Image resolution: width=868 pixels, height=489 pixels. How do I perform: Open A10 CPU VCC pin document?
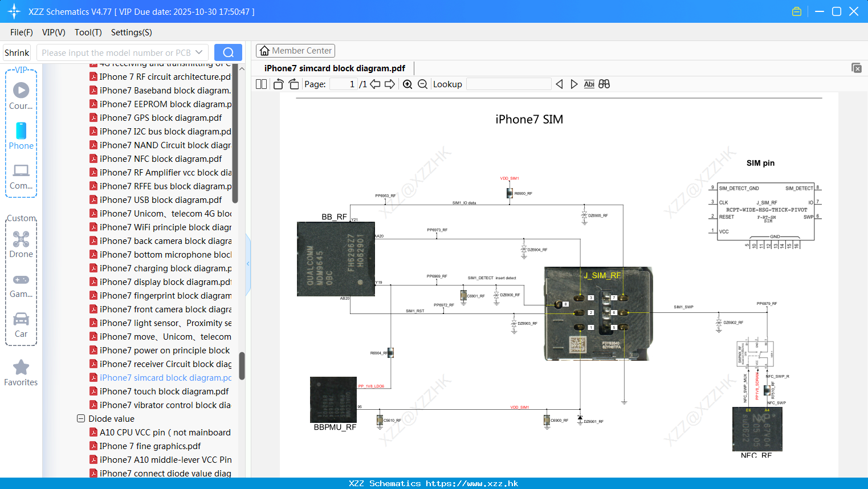pyautogui.click(x=160, y=433)
